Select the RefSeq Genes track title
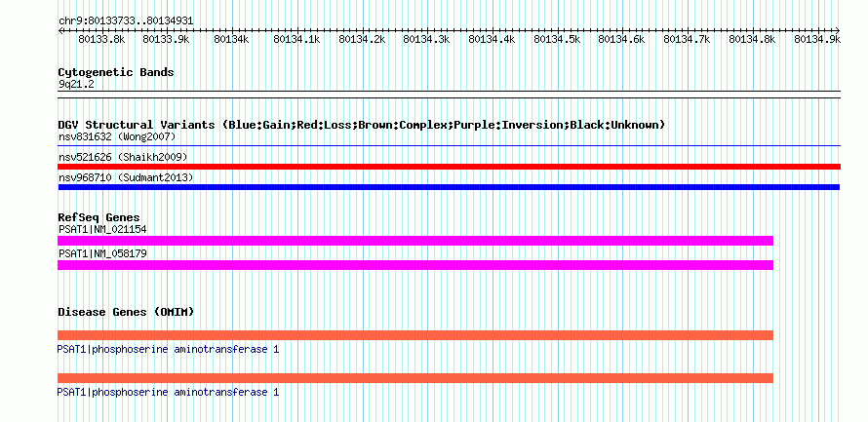This screenshot has width=868, height=422. [99, 218]
